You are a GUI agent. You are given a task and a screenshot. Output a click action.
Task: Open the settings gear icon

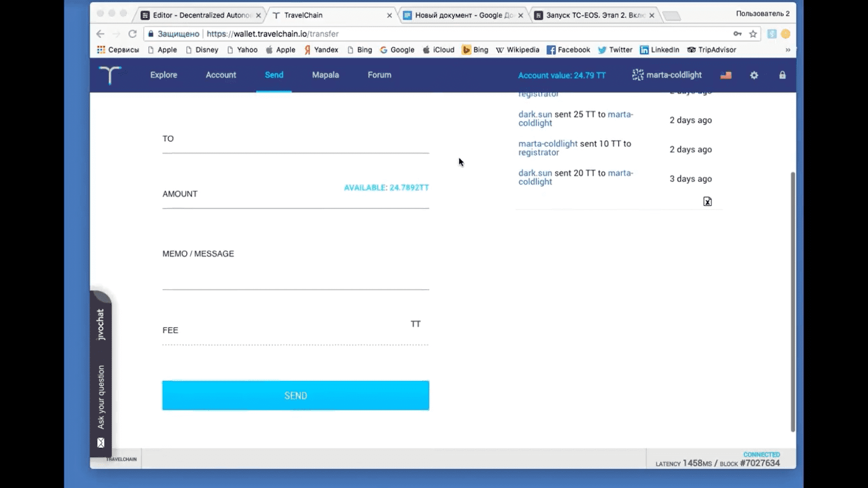[754, 75]
